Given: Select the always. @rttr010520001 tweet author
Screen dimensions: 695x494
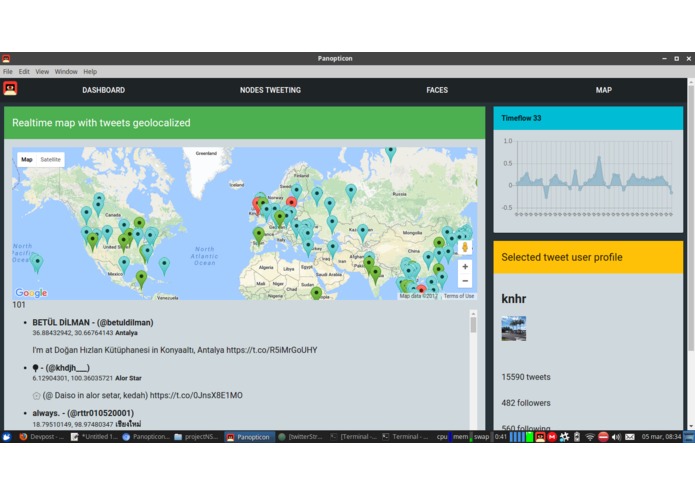Looking at the screenshot, I should [x=83, y=413].
